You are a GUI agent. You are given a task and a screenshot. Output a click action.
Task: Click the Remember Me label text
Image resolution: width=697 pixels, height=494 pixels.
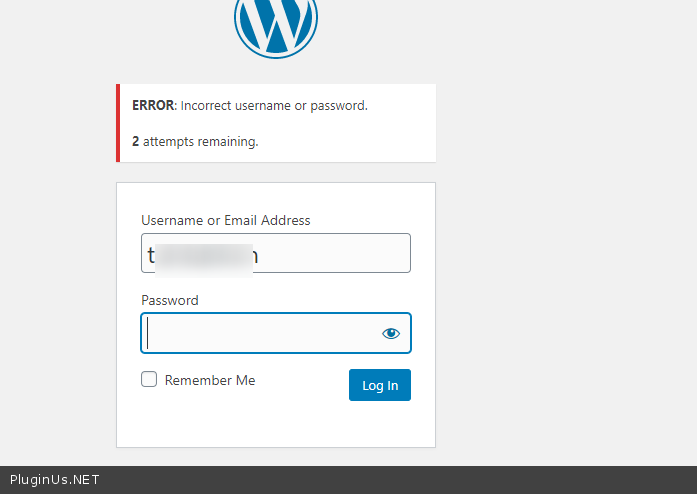[210, 380]
